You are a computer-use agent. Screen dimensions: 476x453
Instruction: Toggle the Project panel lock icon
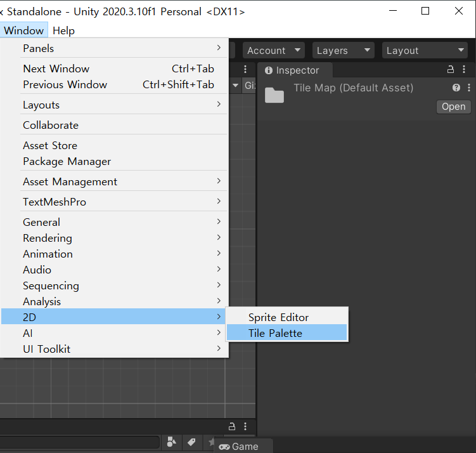[232, 426]
